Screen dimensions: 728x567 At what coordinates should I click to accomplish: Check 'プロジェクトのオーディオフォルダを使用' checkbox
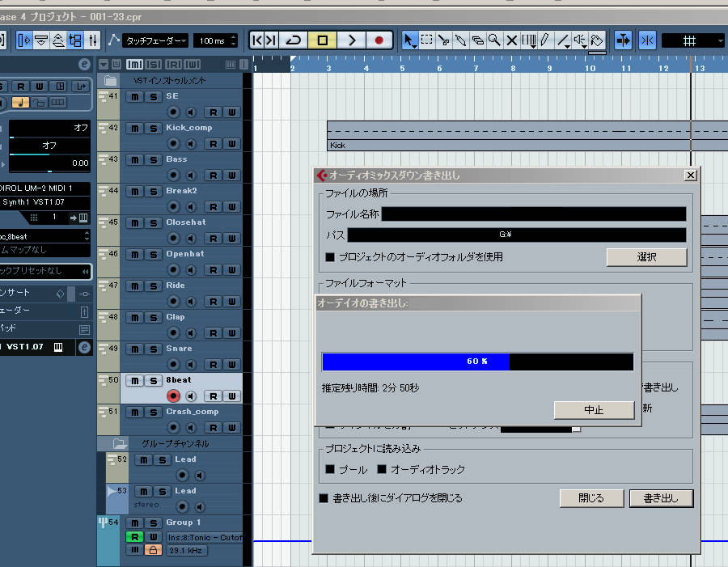coord(330,256)
